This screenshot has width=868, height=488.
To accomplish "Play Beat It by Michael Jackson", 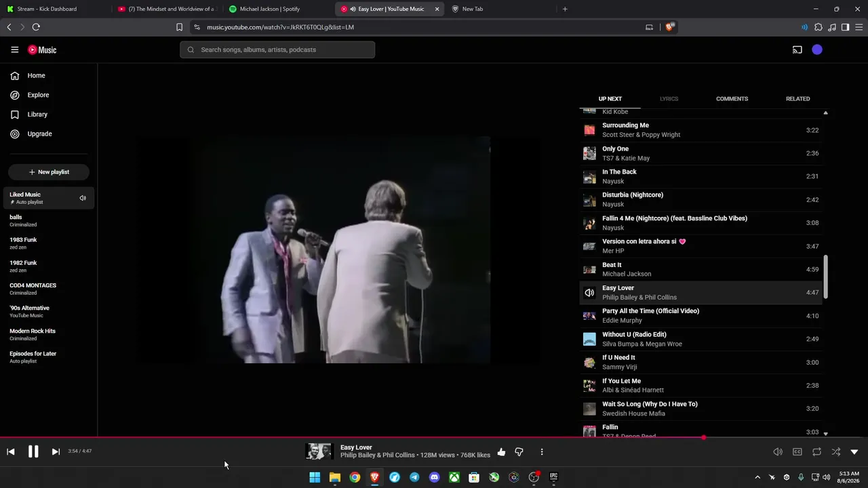I will pyautogui.click(x=701, y=269).
